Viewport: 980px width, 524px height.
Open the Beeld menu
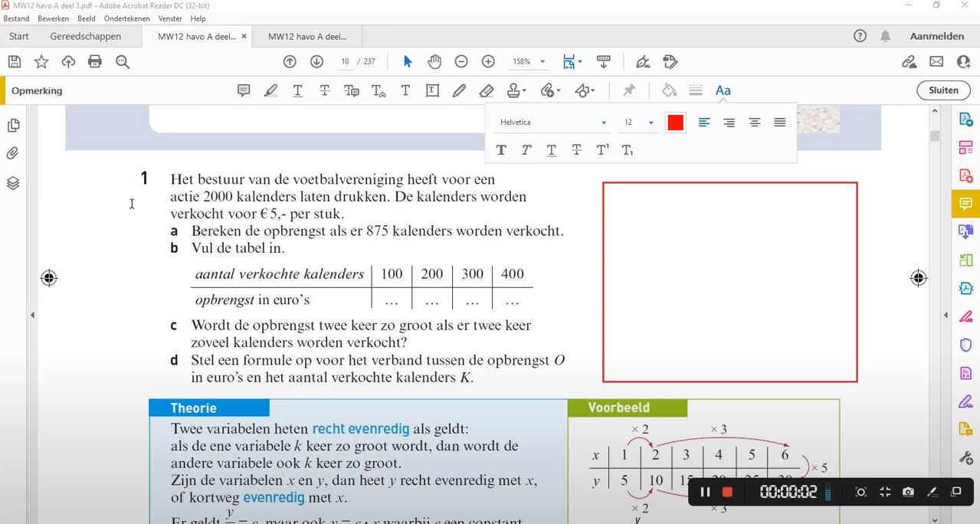[x=86, y=18]
